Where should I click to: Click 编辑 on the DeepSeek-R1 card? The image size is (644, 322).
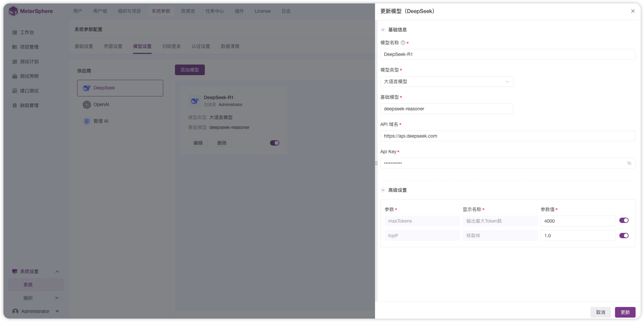coord(198,143)
